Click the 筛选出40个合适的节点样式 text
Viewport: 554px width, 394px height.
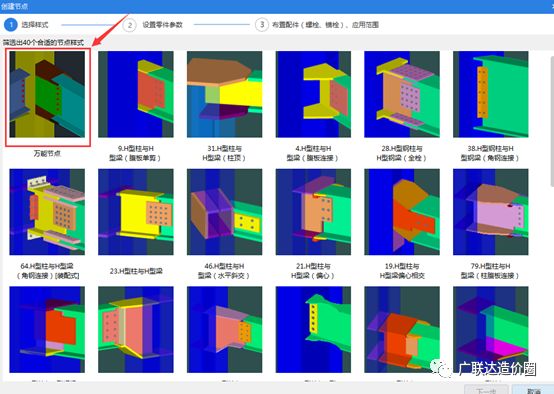43,43
